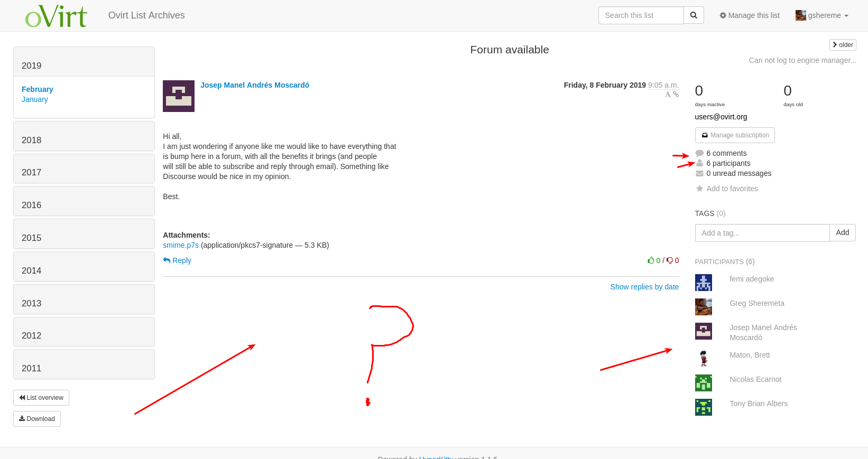Select January in 2019 archives
This screenshot has height=459, width=868.
click(x=35, y=99)
